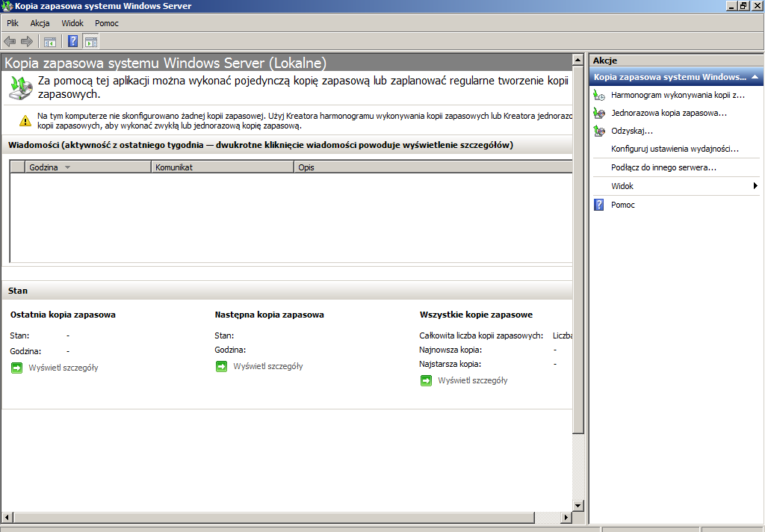Click the backup application icon beside description
This screenshot has width=765, height=532.
click(20, 88)
